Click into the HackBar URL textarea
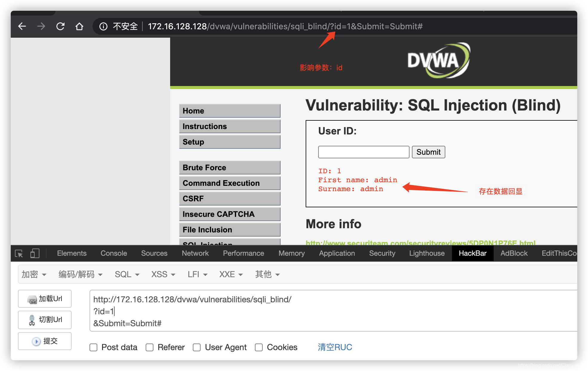The image size is (588, 371). [333, 311]
